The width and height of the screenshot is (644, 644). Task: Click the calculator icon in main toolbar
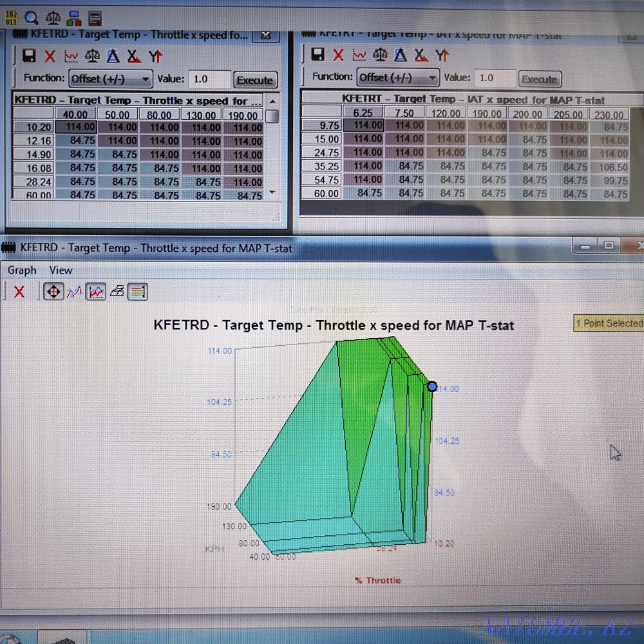pyautogui.click(x=95, y=17)
